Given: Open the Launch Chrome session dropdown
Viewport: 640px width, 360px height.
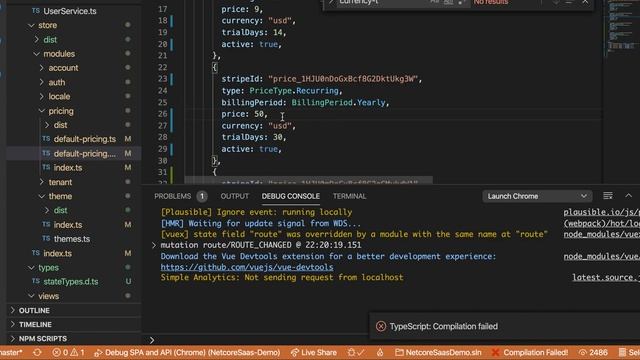Looking at the screenshot, I should click(537, 196).
